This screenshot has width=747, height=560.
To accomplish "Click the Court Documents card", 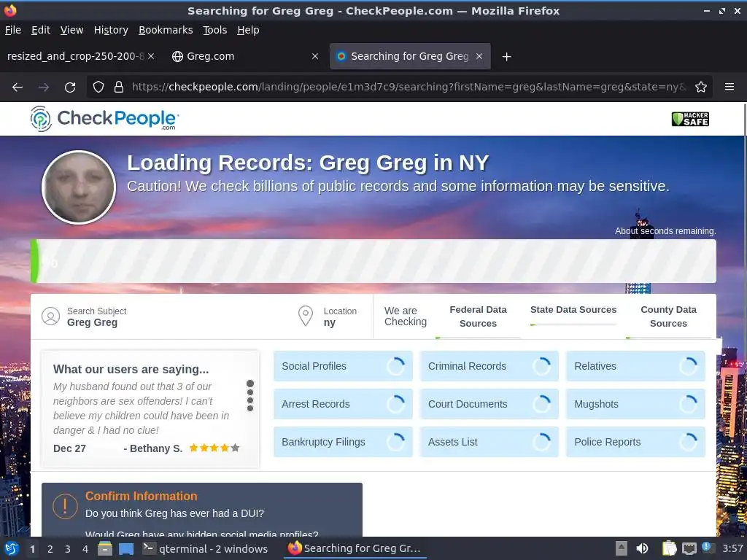I will pos(489,404).
